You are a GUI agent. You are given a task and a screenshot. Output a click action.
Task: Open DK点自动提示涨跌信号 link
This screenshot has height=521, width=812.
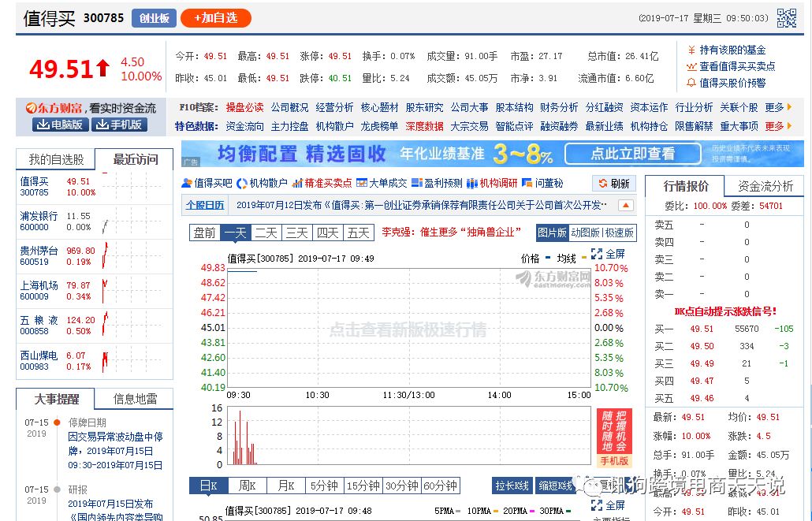pos(725,311)
